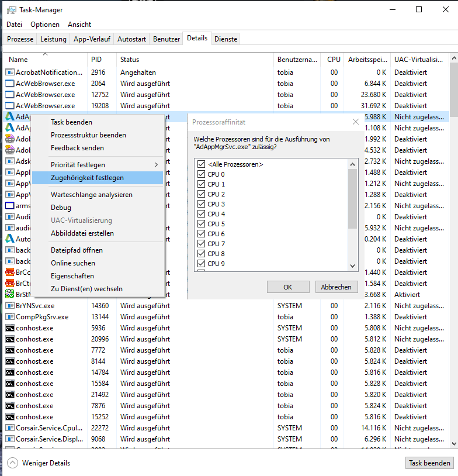Click the Task Manager icon in the title bar
458x476 pixels.
11,10
